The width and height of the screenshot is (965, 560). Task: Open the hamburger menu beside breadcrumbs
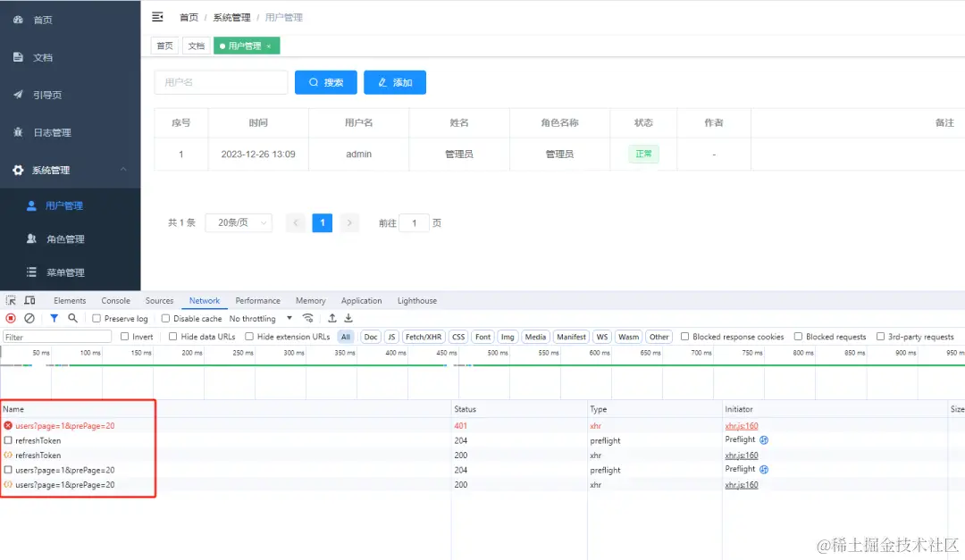tap(157, 16)
